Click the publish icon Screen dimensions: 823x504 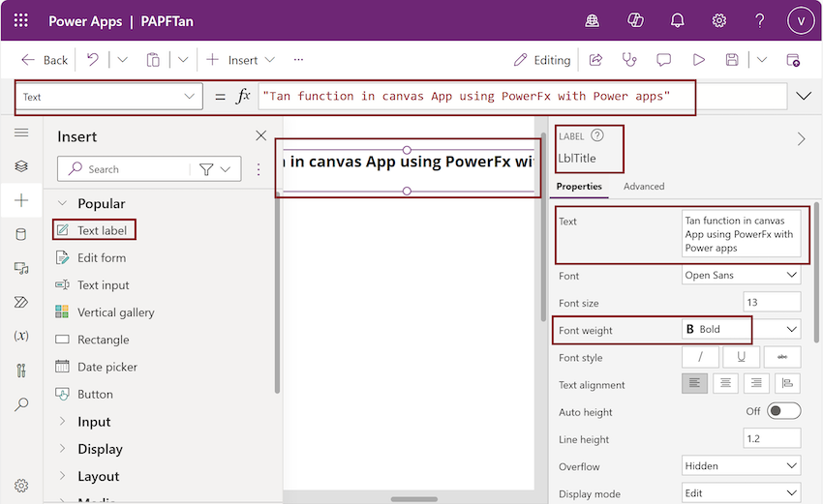point(793,60)
